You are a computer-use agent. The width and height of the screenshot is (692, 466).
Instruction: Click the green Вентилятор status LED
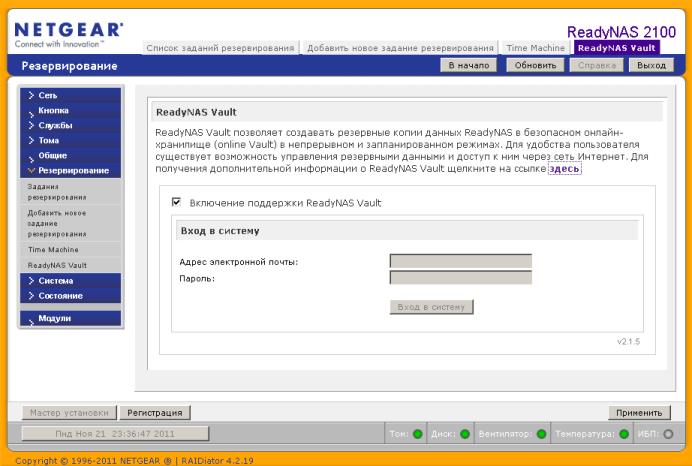tap(541, 434)
